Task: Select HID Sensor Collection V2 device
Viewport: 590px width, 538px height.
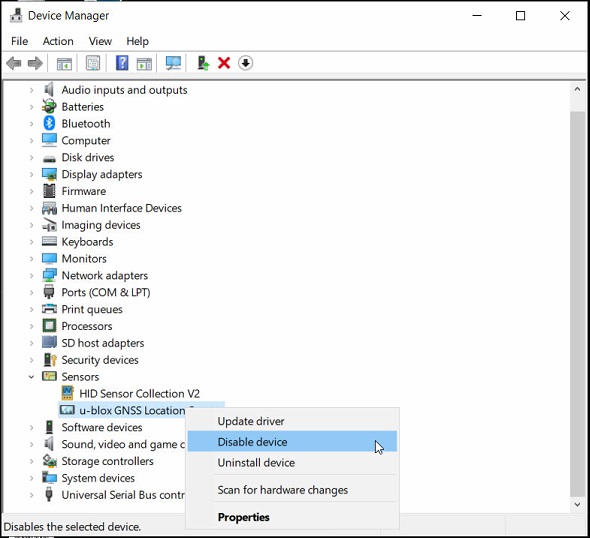Action: (x=139, y=394)
